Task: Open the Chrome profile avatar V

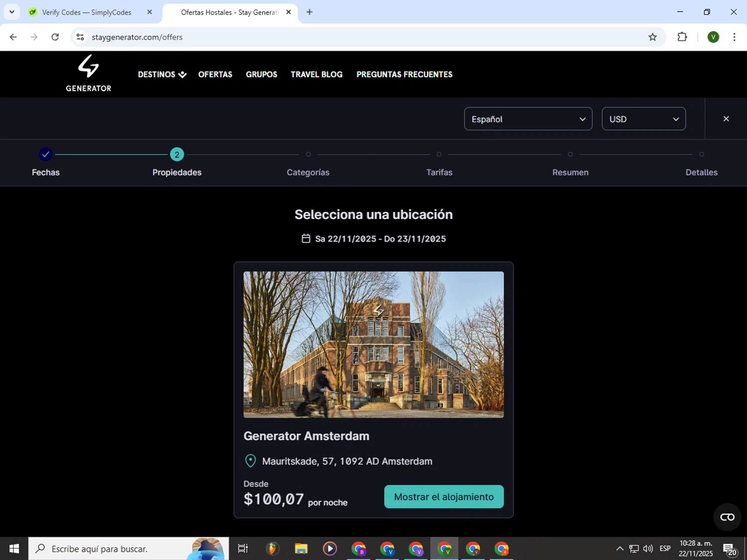Action: 713,37
